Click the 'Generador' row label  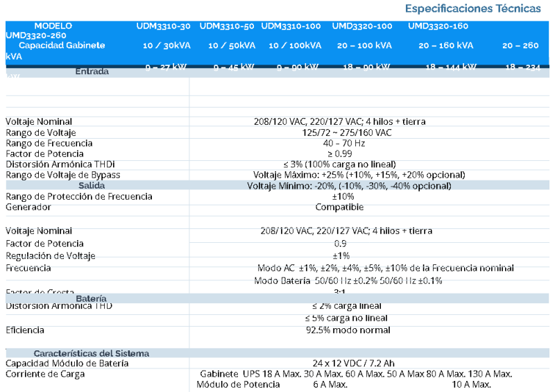click(x=28, y=207)
